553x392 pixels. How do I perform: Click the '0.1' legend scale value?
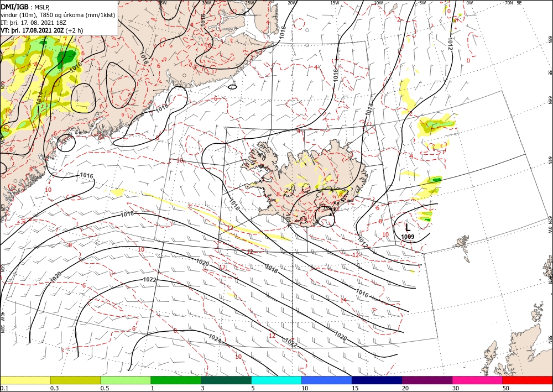[x=4, y=388]
